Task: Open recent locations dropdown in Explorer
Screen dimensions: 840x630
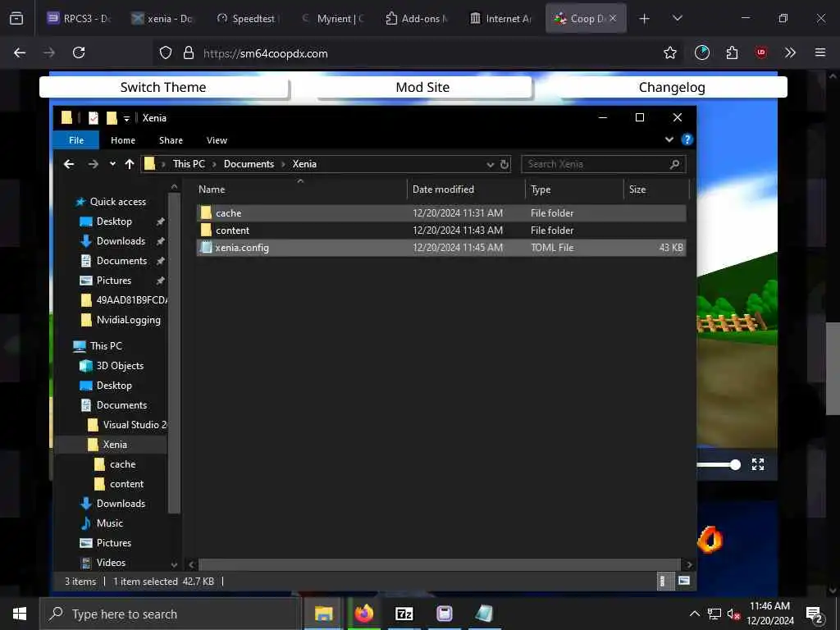Action: pyautogui.click(x=112, y=164)
